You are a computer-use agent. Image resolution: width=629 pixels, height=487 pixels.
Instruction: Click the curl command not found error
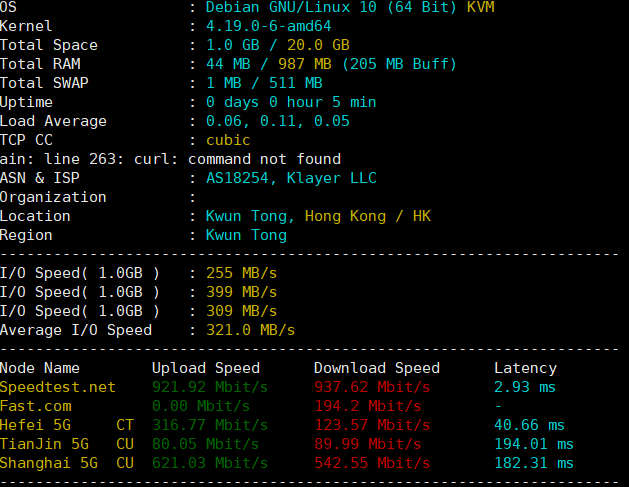(x=170, y=159)
